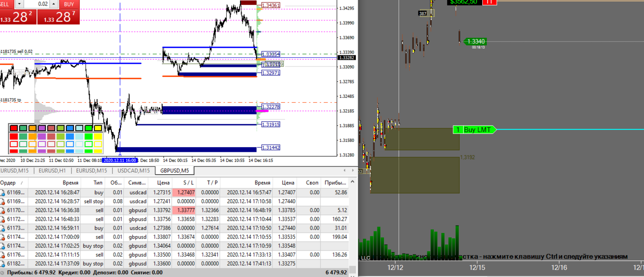Screen dimensions: 644x277
Task: Sort by the S / L column header
Action: coord(183,183)
